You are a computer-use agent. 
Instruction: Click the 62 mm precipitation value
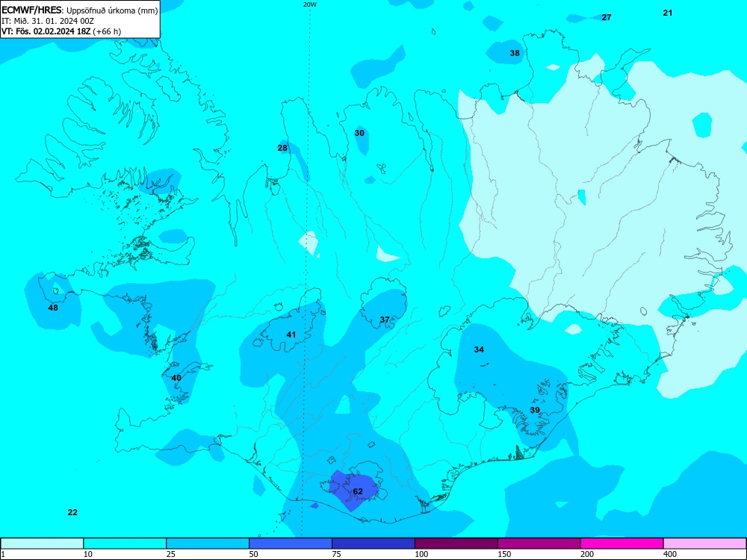click(358, 491)
